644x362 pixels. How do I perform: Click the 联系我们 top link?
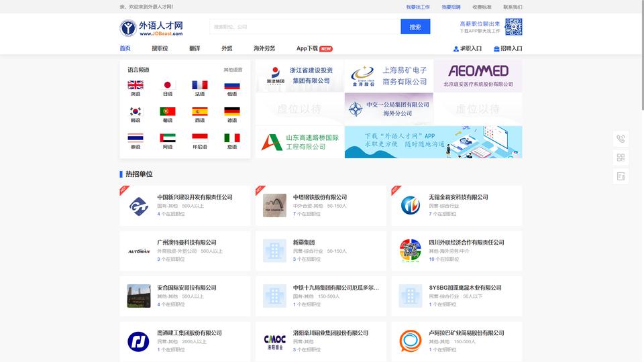[x=513, y=7]
